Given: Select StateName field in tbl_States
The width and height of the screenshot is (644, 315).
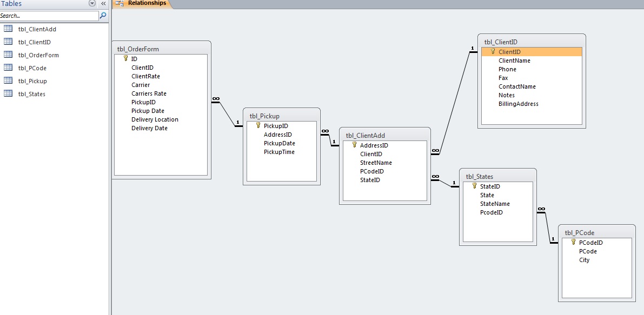Looking at the screenshot, I should [498, 204].
